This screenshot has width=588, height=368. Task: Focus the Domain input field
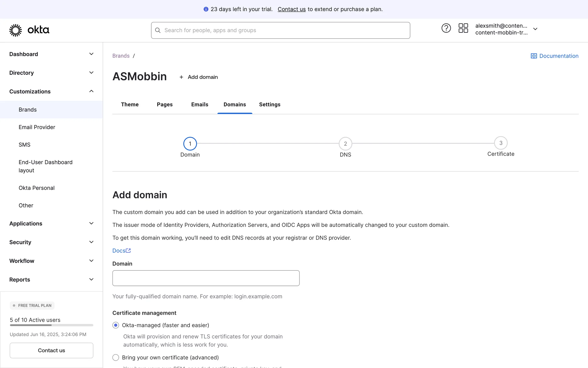pos(206,278)
